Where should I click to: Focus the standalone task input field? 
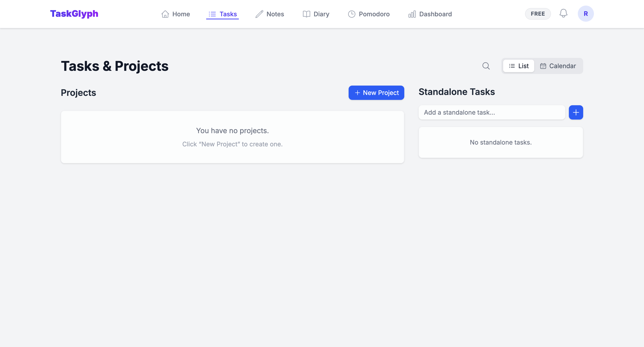click(x=491, y=112)
